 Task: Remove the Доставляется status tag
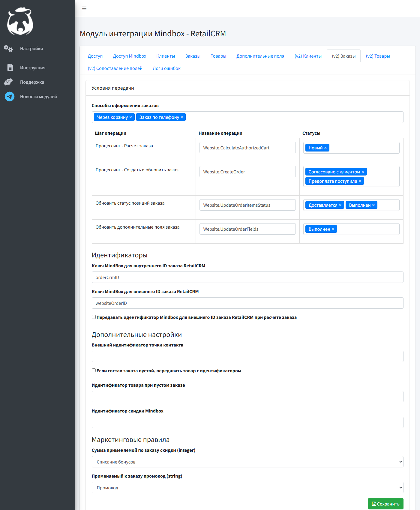[x=340, y=205]
